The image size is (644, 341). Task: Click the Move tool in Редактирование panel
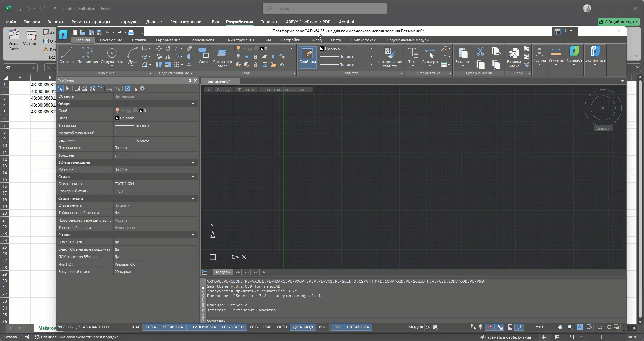pos(159,48)
